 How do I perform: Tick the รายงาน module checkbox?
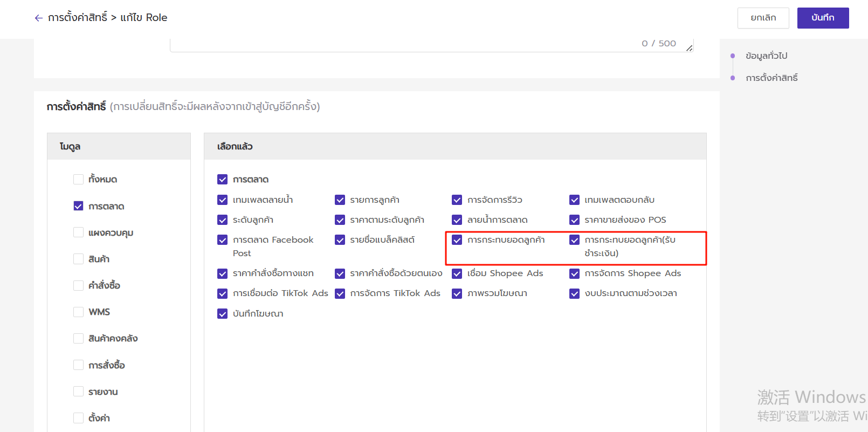pyautogui.click(x=79, y=392)
